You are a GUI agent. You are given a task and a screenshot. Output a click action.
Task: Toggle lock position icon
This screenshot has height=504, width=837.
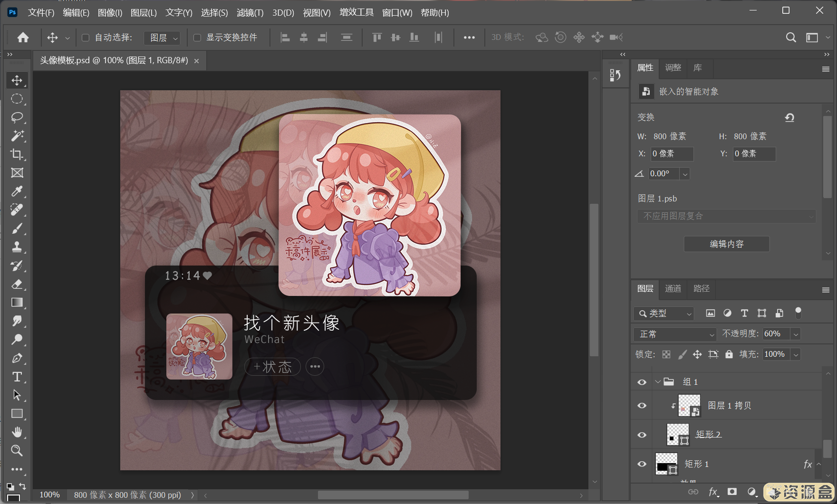(x=697, y=354)
